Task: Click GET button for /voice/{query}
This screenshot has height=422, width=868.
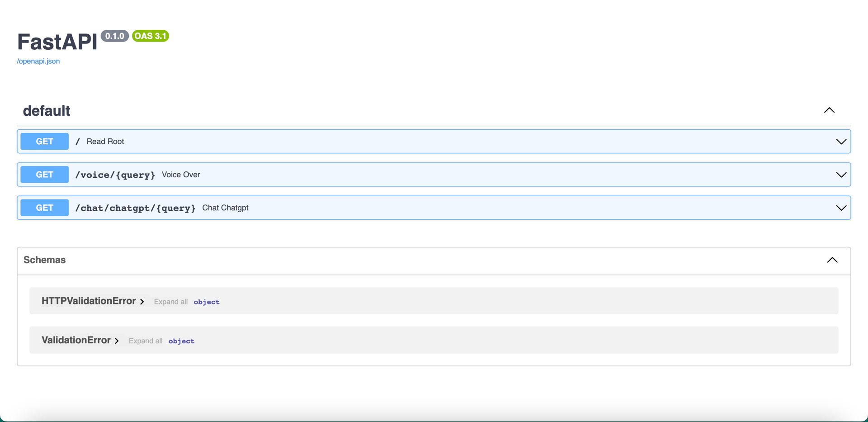Action: (45, 175)
